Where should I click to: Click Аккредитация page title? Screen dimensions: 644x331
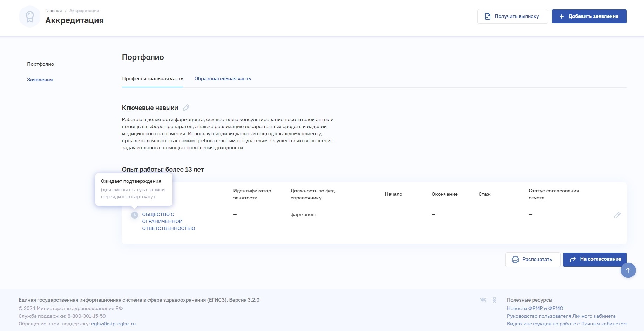click(75, 20)
